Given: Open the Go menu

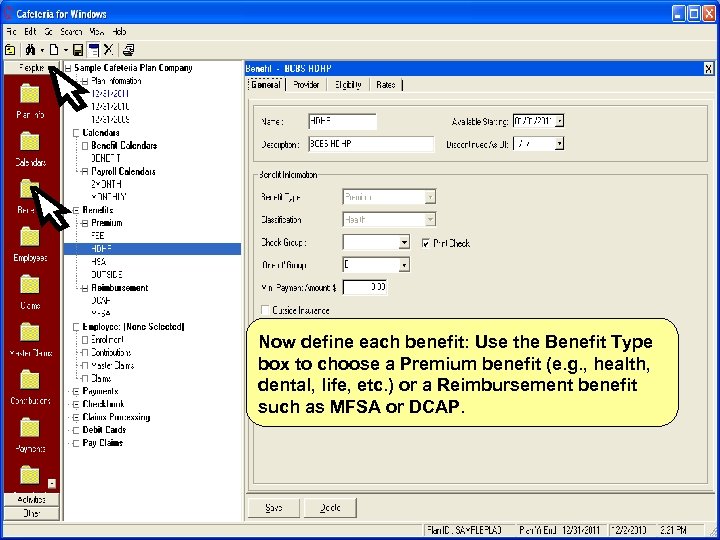Looking at the screenshot, I should 49,32.
